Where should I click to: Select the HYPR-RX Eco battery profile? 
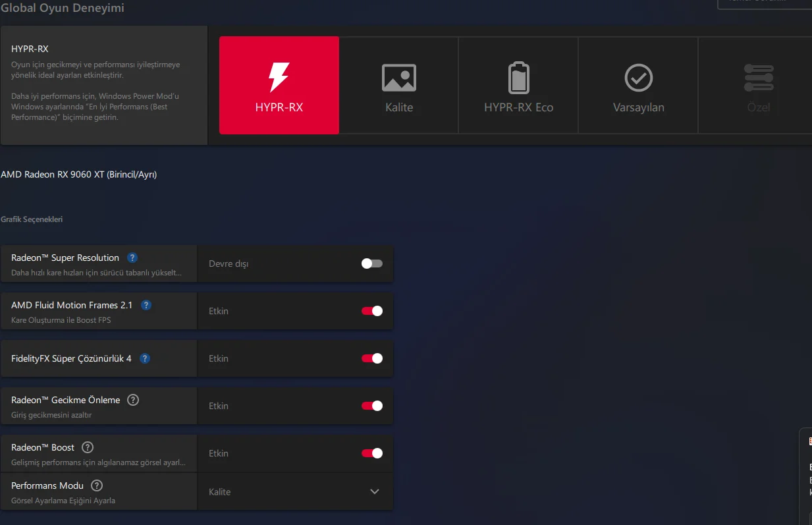coord(518,85)
